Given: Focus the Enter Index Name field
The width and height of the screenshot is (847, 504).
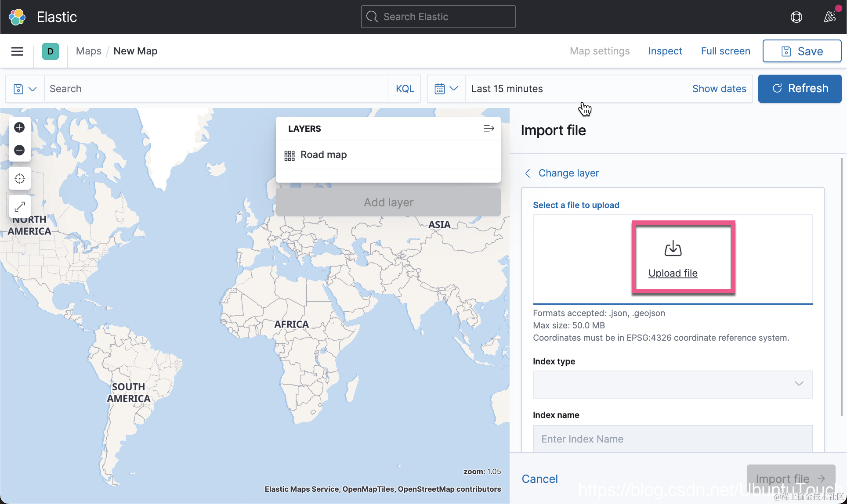Looking at the screenshot, I should click(x=672, y=439).
